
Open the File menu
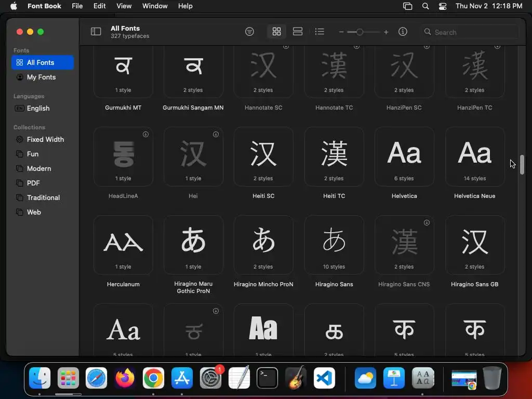[77, 6]
